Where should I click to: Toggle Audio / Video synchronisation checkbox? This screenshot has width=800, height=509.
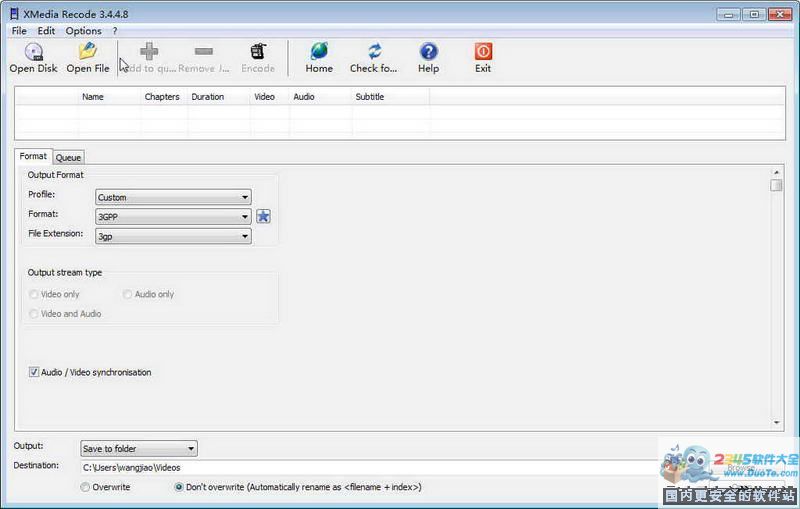click(x=34, y=372)
